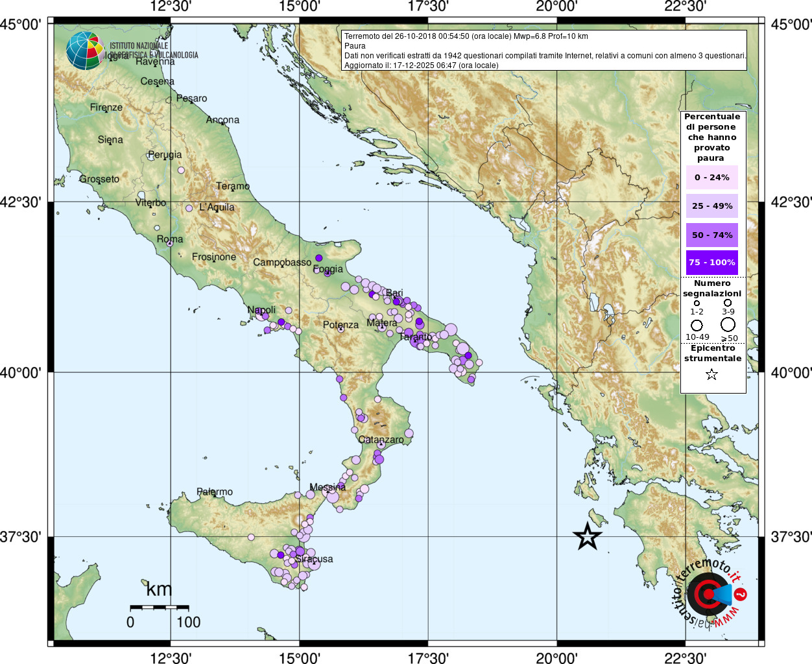Click the 10-49 reports circle in the legend
The image size is (812, 664).
[697, 325]
